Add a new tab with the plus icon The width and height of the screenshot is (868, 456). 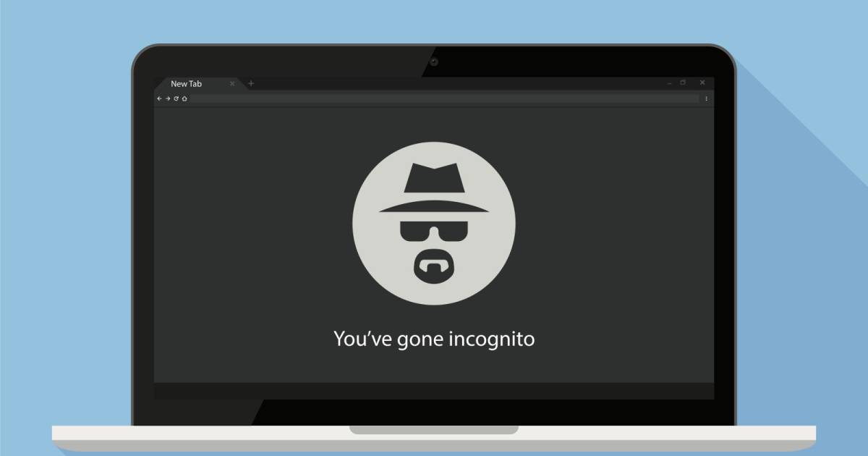coord(251,83)
